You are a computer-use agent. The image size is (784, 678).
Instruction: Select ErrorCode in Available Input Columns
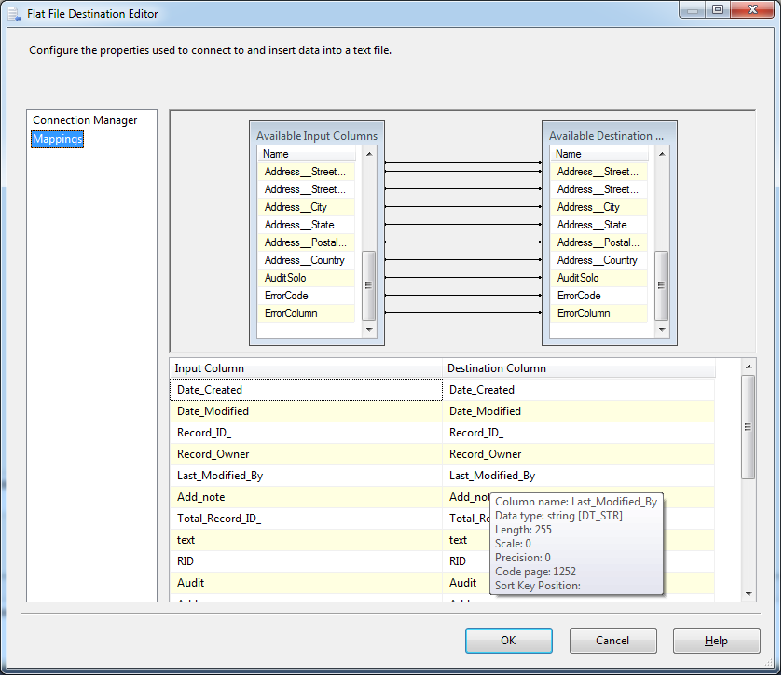(x=307, y=297)
